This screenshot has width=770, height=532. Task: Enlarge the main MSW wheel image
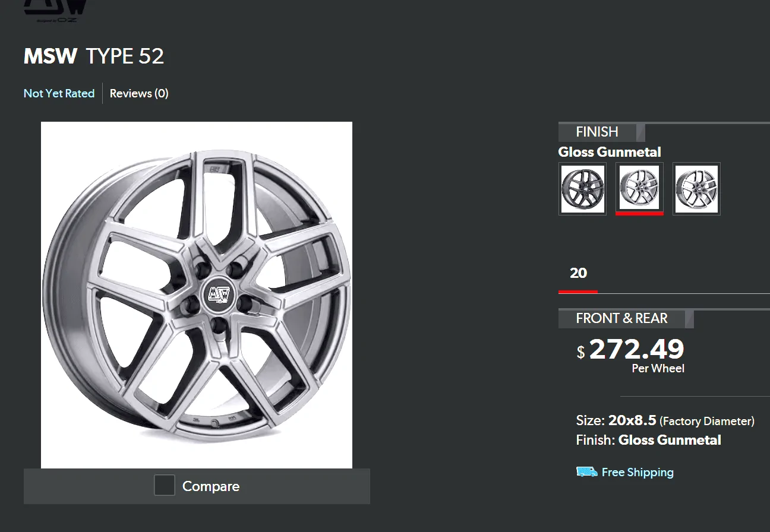pyautogui.click(x=197, y=295)
